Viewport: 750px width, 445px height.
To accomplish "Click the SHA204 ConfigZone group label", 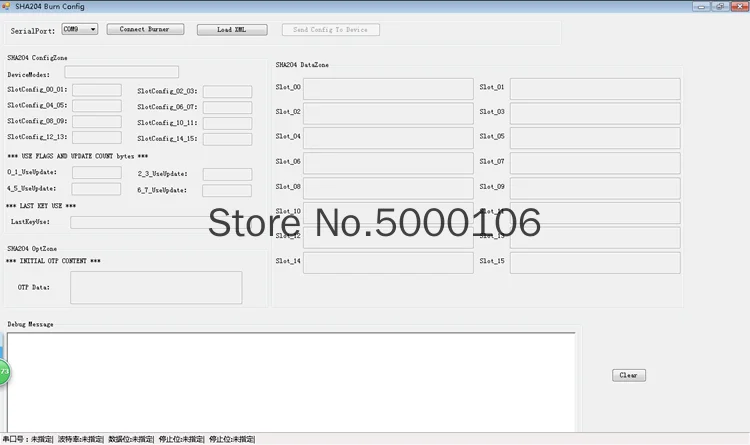I will [x=37, y=57].
